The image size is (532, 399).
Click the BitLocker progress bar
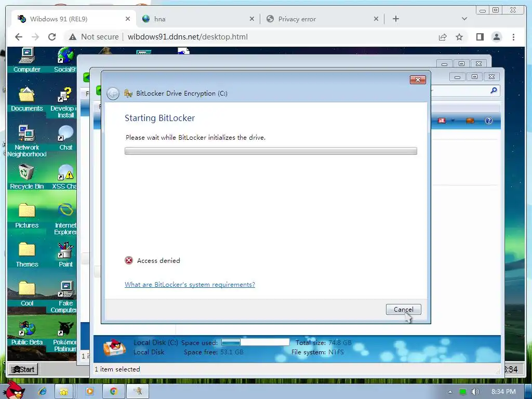(271, 151)
